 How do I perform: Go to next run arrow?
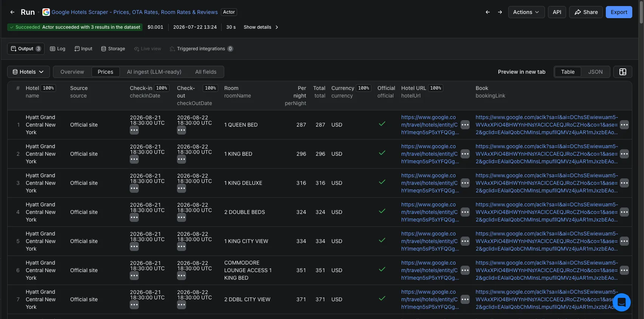pos(500,12)
